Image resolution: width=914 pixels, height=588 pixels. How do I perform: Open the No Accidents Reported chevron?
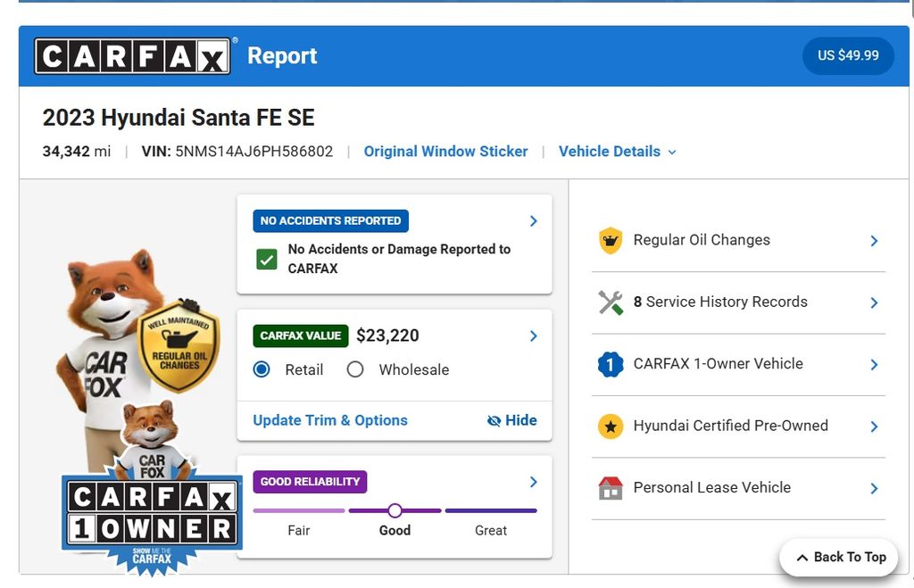coord(534,221)
